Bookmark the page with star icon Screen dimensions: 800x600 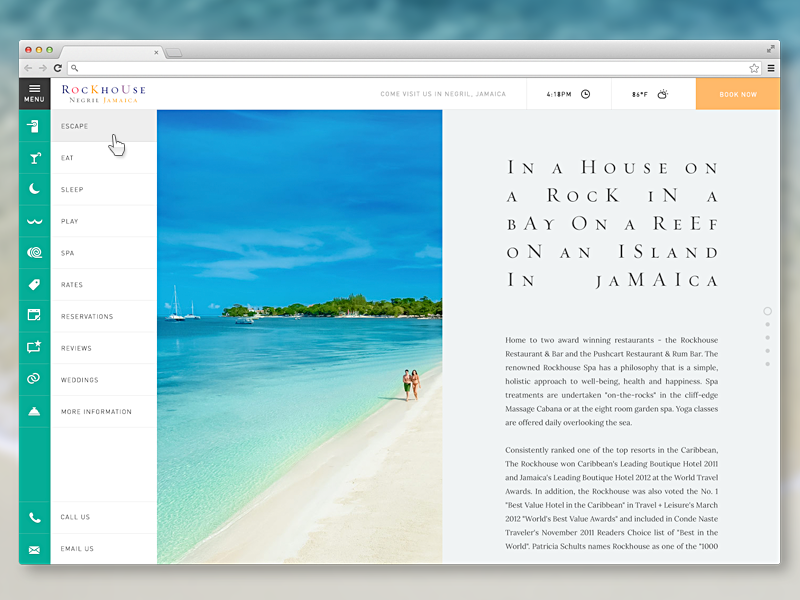754,68
